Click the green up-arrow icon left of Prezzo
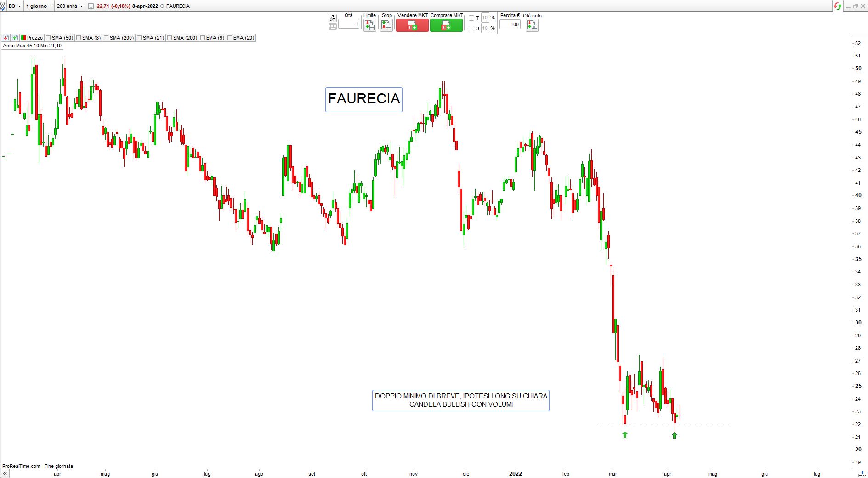 tap(15, 38)
